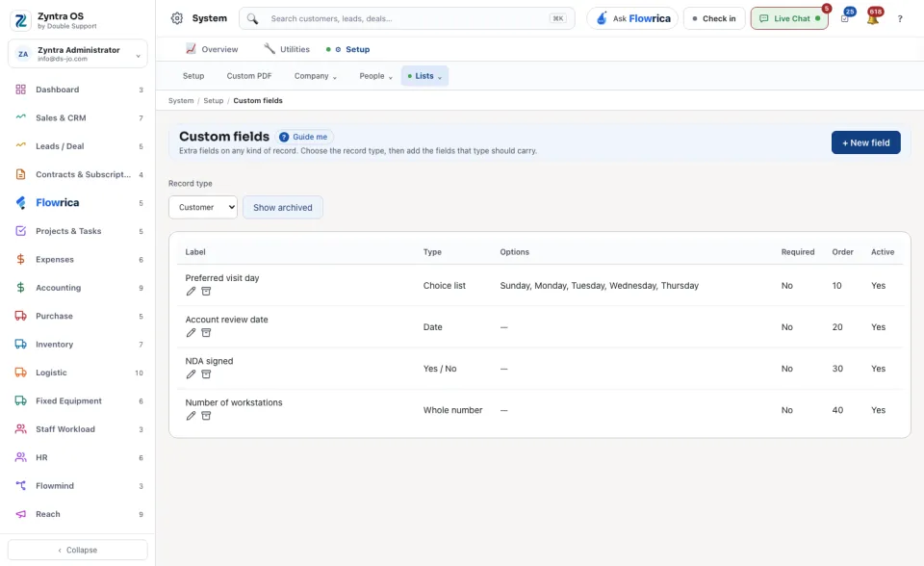
Task: Create a field with New field button
Action: tap(865, 142)
